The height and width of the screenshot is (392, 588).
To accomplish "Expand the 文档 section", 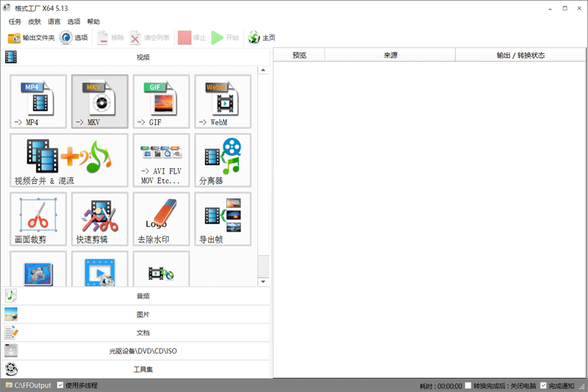I will point(136,332).
